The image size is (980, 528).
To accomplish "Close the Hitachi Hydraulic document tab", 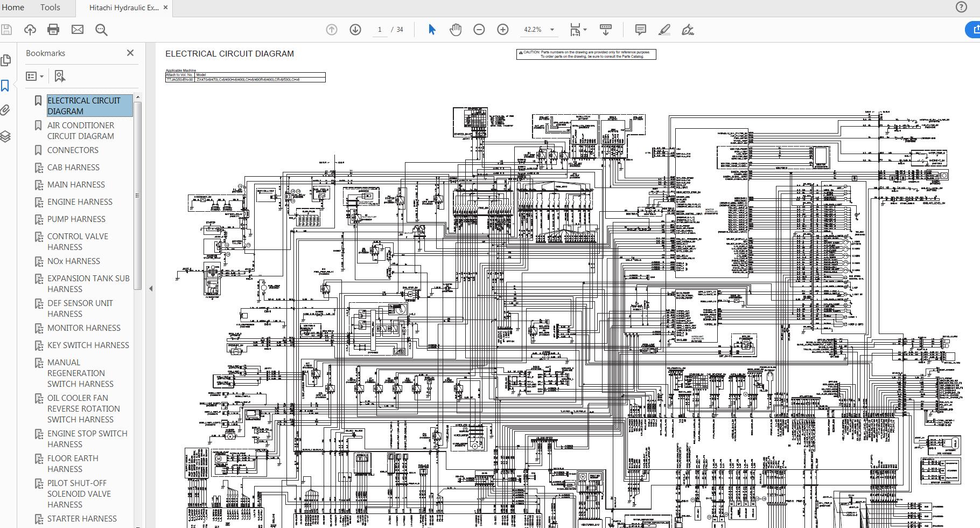I will [x=166, y=8].
